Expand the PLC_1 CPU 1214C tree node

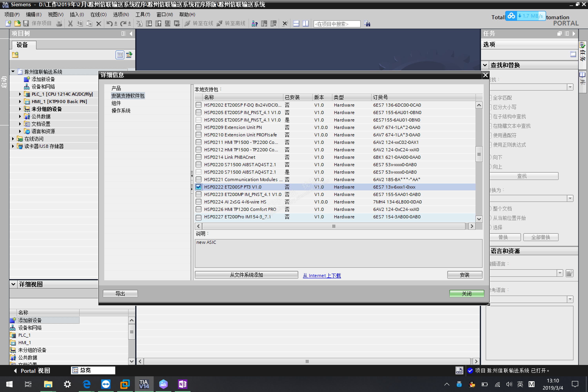[20, 94]
